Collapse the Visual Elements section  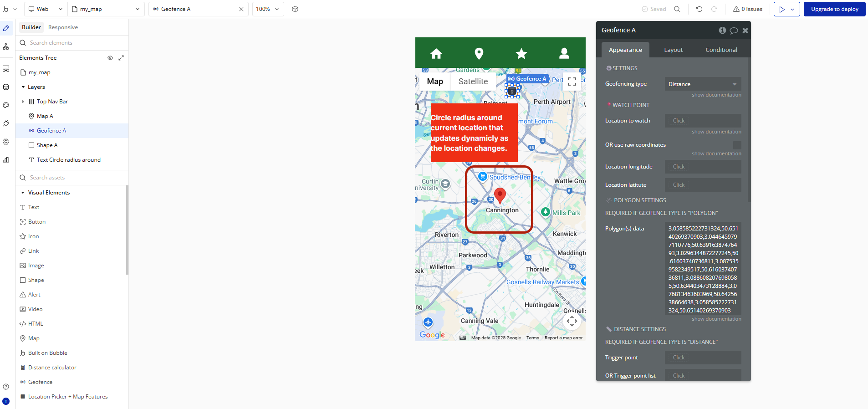pos(23,193)
